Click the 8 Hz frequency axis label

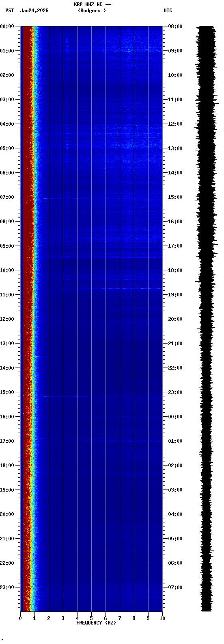point(134,618)
